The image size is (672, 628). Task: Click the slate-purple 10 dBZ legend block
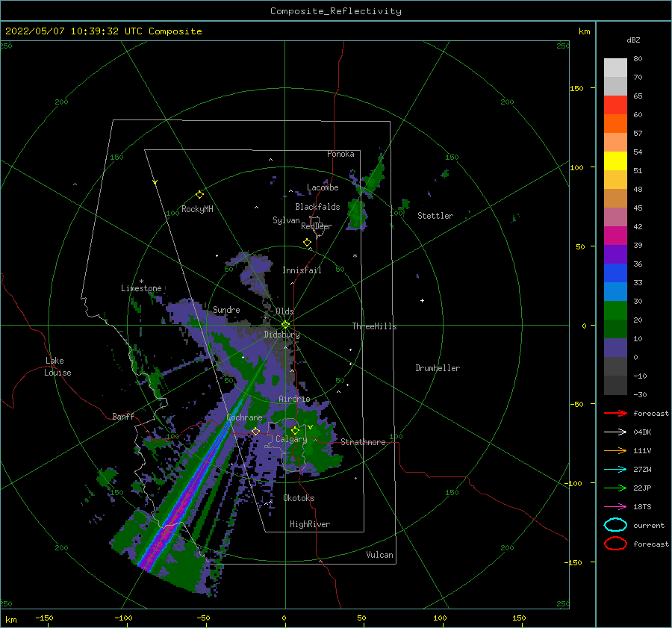[x=615, y=348]
